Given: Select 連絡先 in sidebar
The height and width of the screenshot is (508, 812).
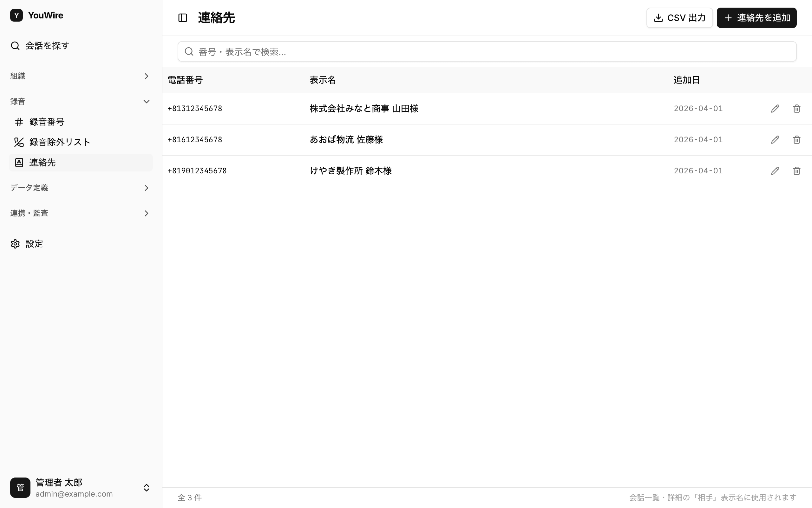Looking at the screenshot, I should pos(81,163).
